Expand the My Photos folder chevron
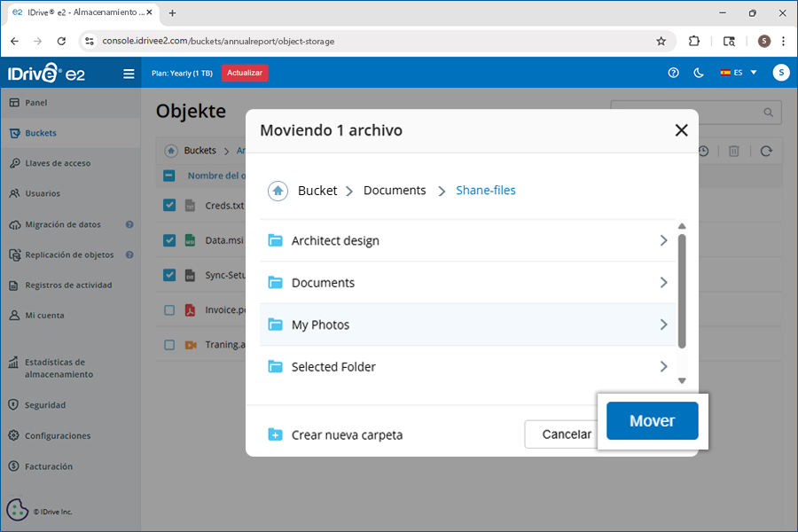Viewport: 798px width, 532px height. tap(663, 325)
